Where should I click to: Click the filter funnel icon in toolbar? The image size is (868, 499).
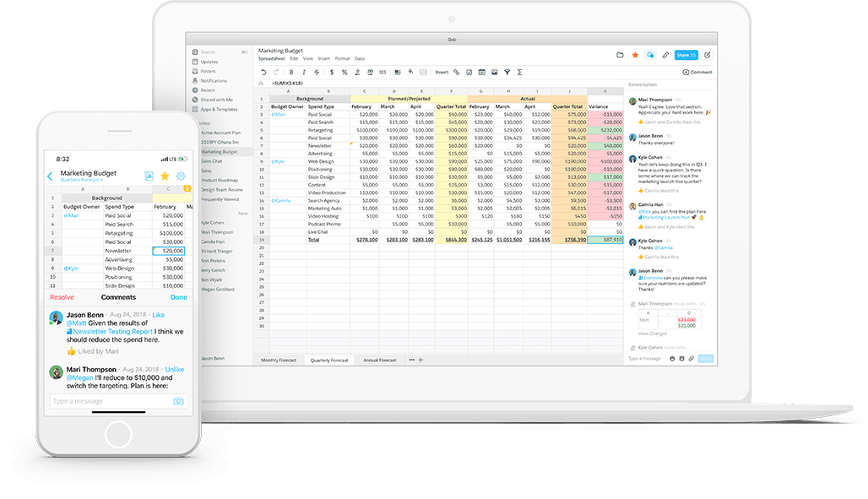[507, 73]
